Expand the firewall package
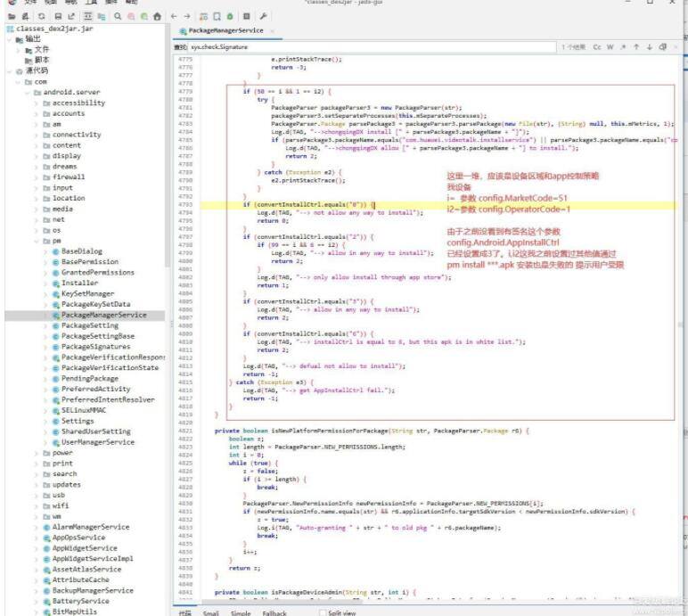688x616 pixels. click(37, 177)
